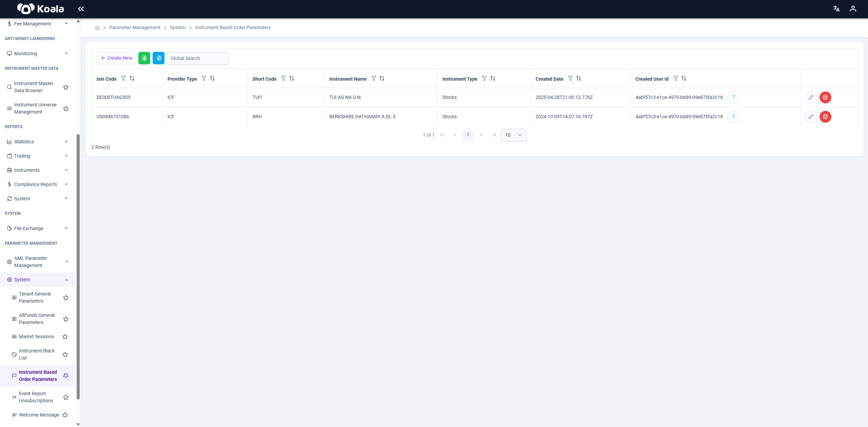Expand File Exchange menu
Viewport: 868px width, 427px height.
[38, 228]
